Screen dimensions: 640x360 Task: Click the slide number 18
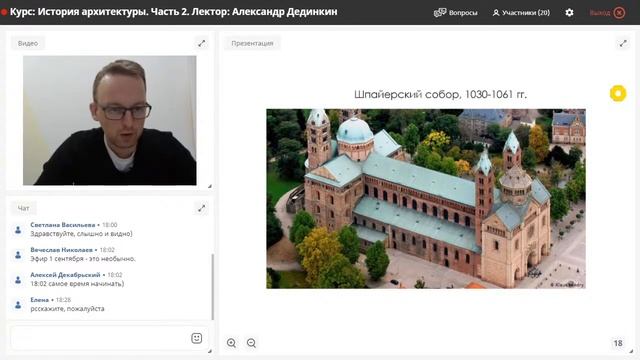[x=618, y=343]
